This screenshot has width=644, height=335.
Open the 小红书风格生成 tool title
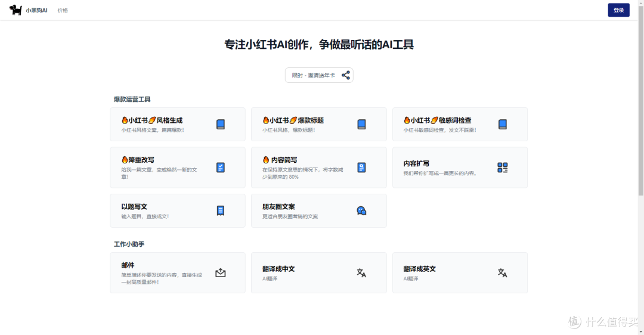[x=152, y=120]
